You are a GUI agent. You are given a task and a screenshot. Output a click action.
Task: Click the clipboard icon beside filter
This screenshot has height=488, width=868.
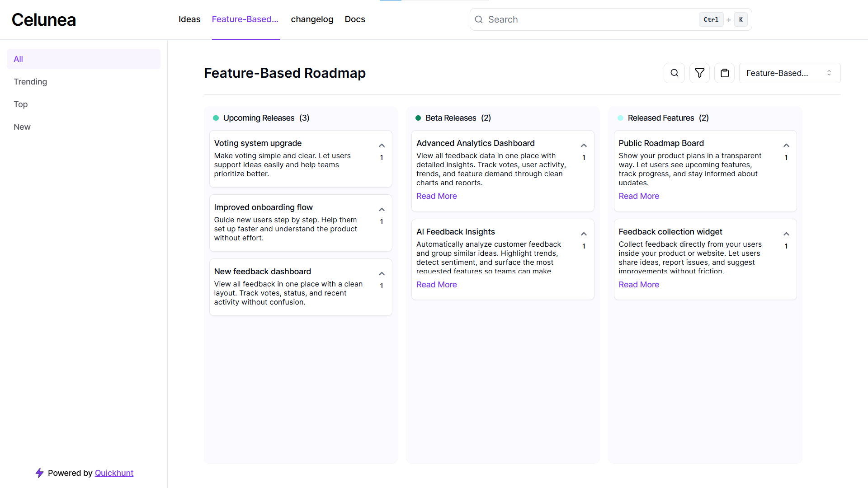coord(725,73)
